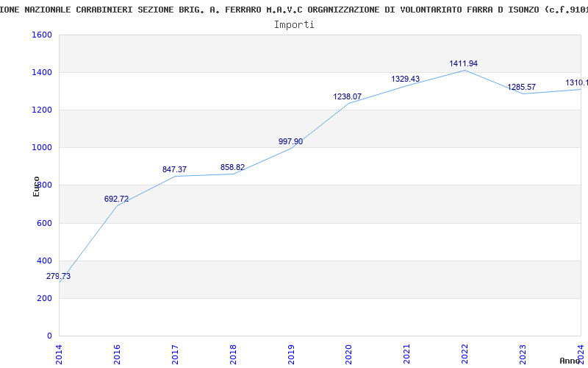Click the 1329.43 data label
588x368 pixels.
click(x=406, y=79)
